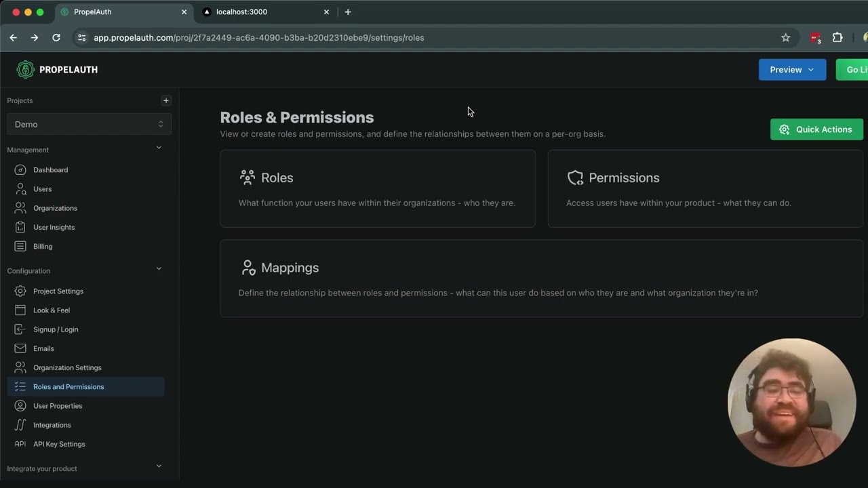Click the Projects section label
This screenshot has height=488, width=868.
(x=20, y=100)
